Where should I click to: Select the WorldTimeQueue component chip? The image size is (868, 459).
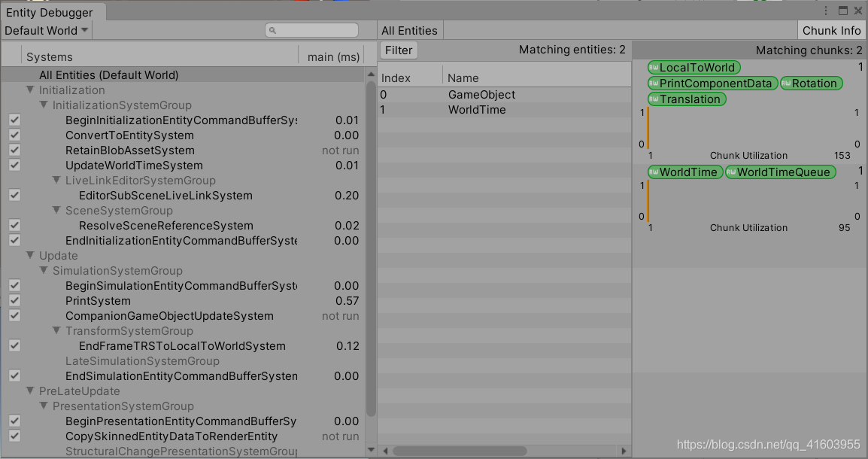tap(780, 172)
